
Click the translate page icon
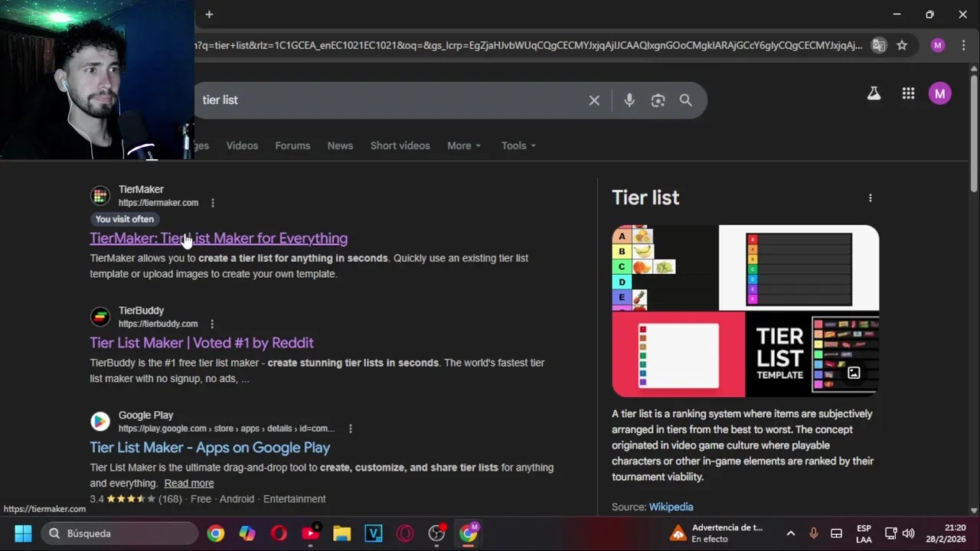pos(879,45)
